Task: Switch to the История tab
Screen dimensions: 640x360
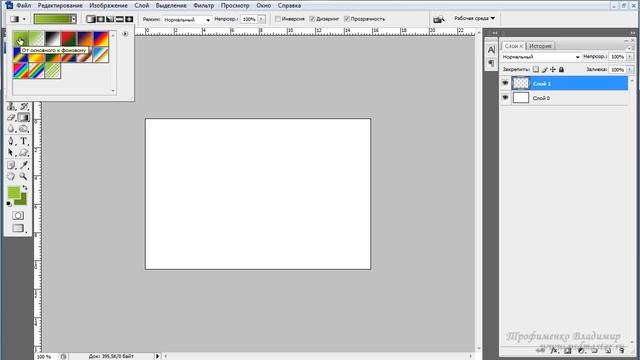Action: 540,46
